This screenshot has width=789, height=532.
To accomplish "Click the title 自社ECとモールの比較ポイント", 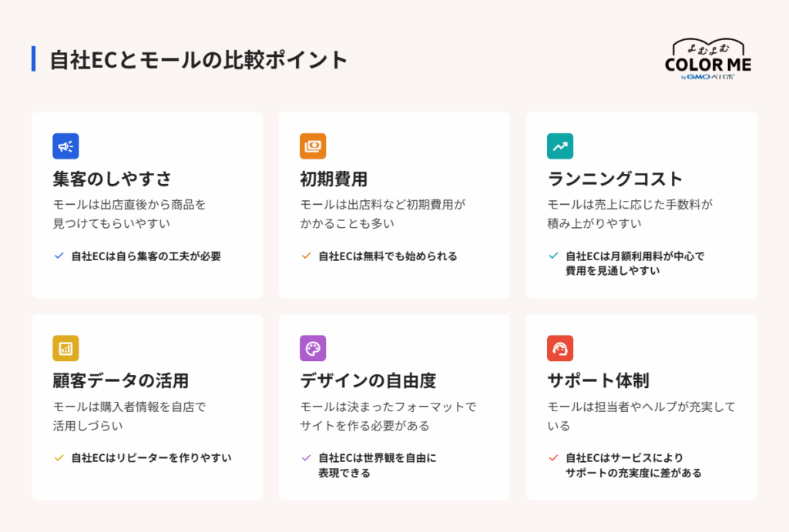I will [x=198, y=59].
